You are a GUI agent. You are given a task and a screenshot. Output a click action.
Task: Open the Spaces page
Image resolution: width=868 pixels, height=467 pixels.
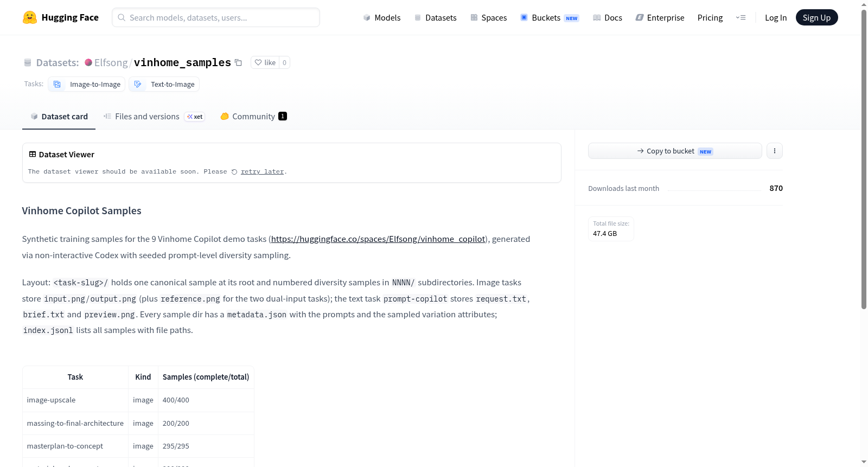coord(489,17)
